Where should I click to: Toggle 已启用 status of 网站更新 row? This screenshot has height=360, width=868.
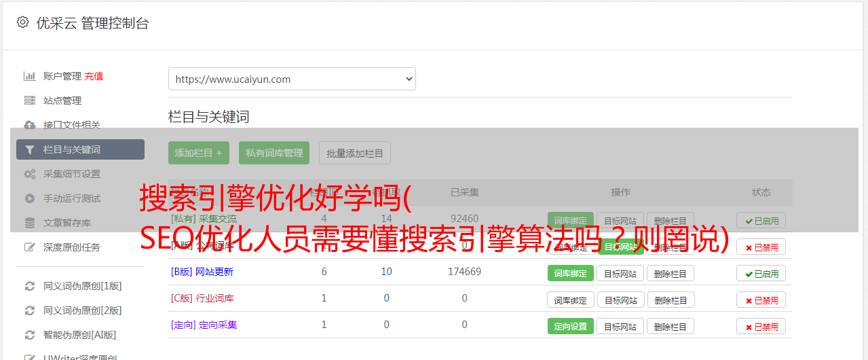pos(761,273)
